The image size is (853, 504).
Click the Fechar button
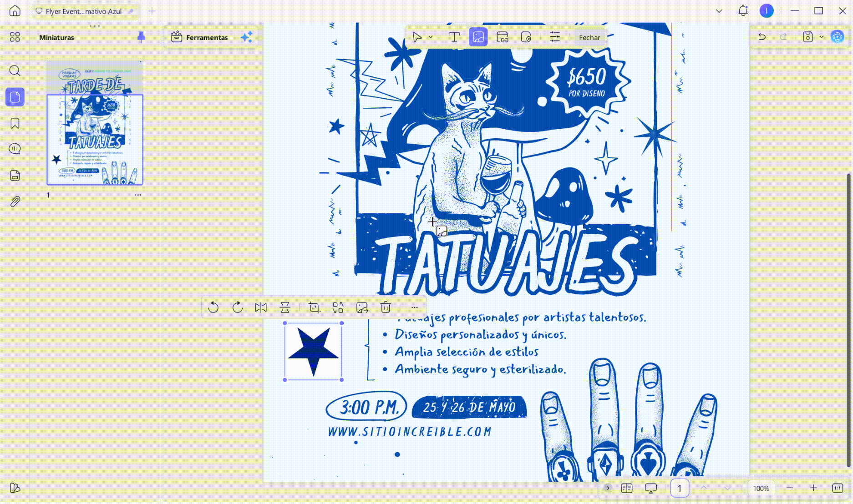point(589,37)
